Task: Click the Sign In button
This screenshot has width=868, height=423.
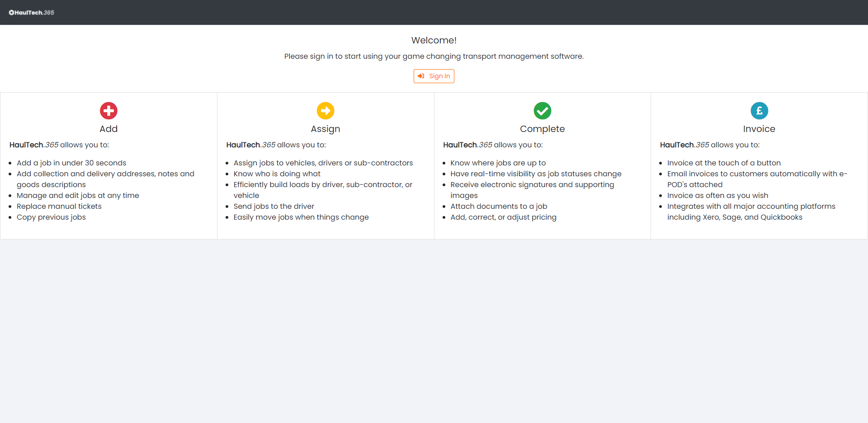Action: pos(434,76)
